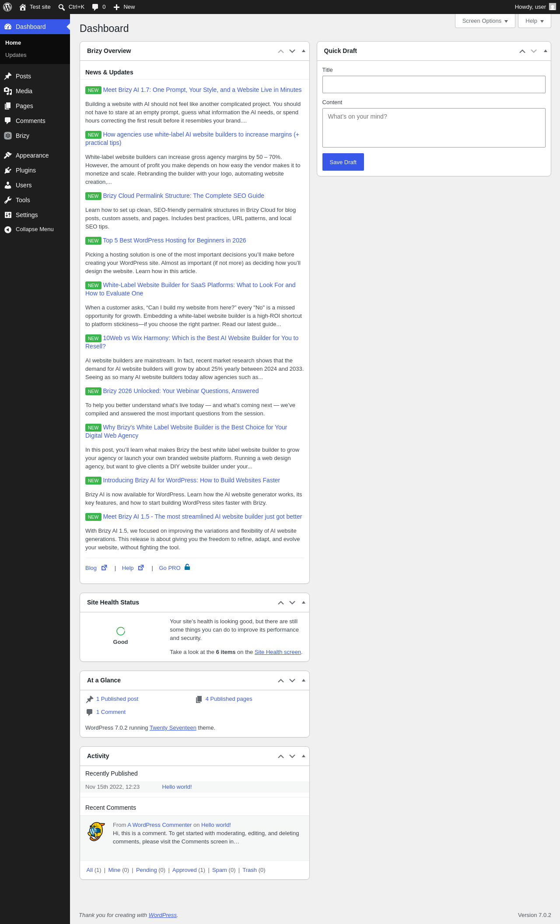Open the 1 Comment link
This screenshot has height=924, width=560.
coord(111,712)
